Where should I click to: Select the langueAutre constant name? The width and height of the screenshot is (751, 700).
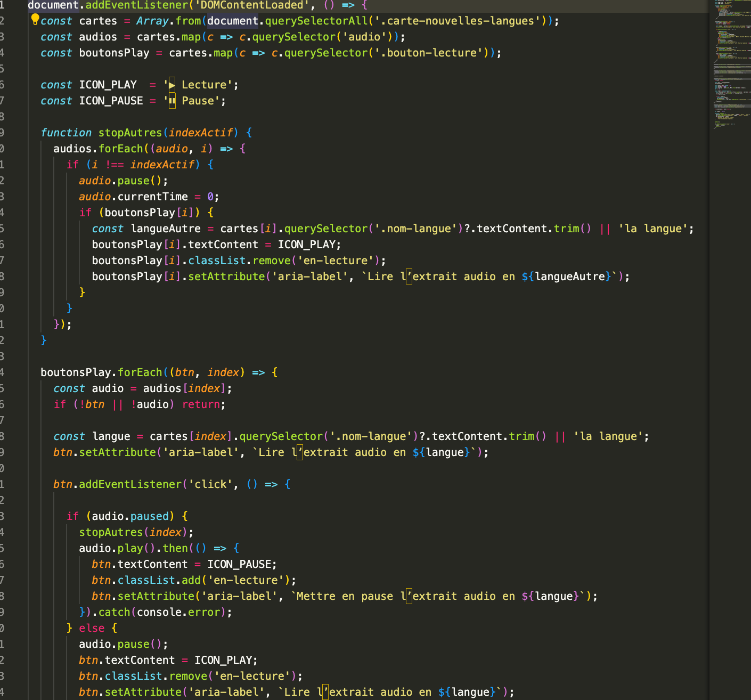[x=165, y=228]
